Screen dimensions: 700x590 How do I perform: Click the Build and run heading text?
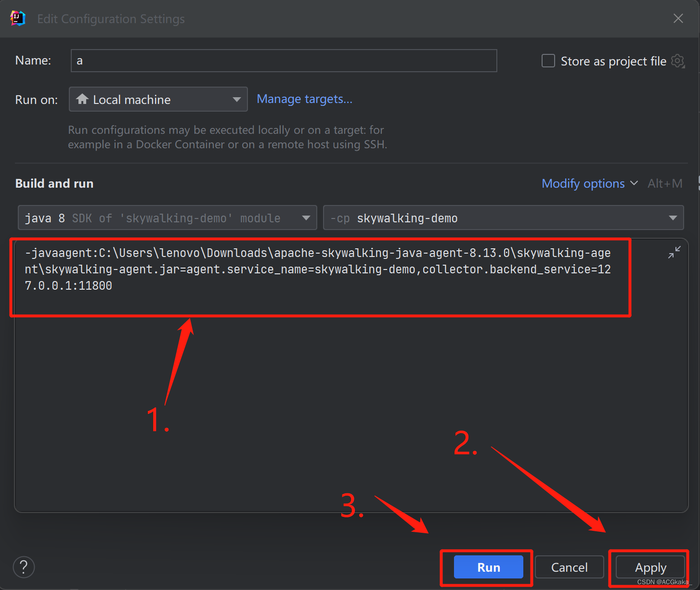54,183
